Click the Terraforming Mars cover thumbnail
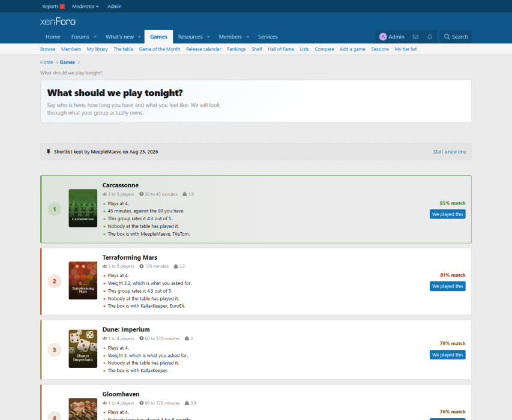Screen dimensions: 512x420 point(83,280)
